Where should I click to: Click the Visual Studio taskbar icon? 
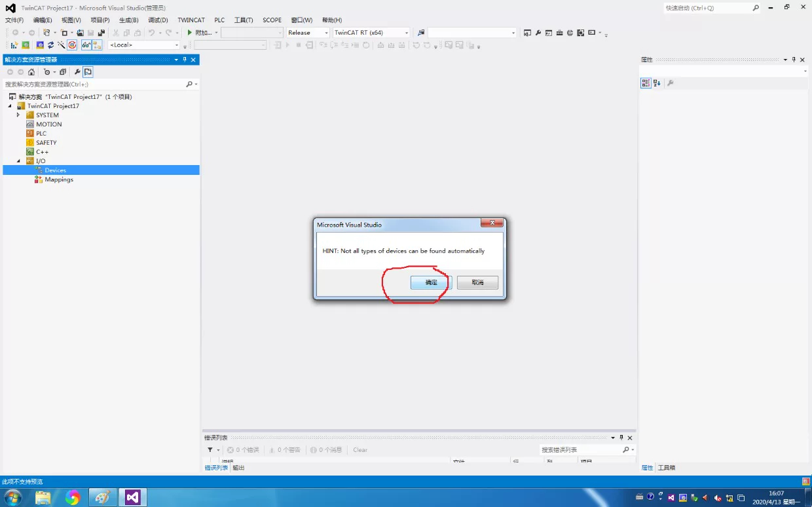click(x=133, y=498)
